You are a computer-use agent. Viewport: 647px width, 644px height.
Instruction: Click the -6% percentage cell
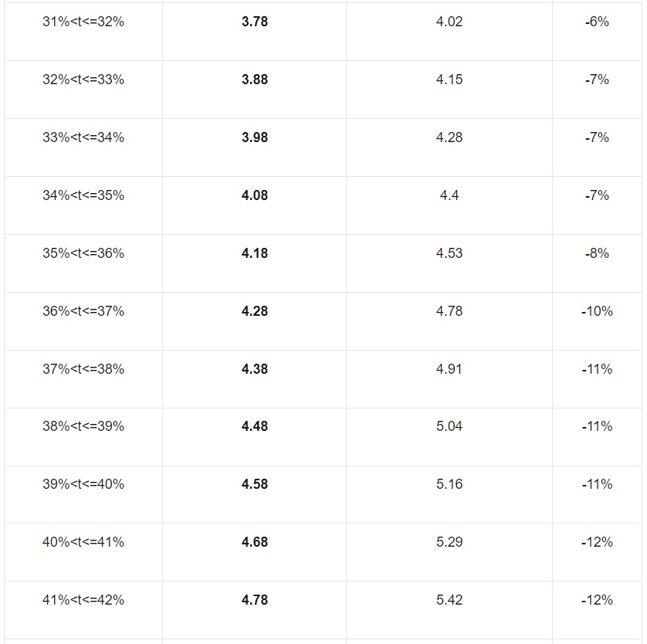(597, 22)
